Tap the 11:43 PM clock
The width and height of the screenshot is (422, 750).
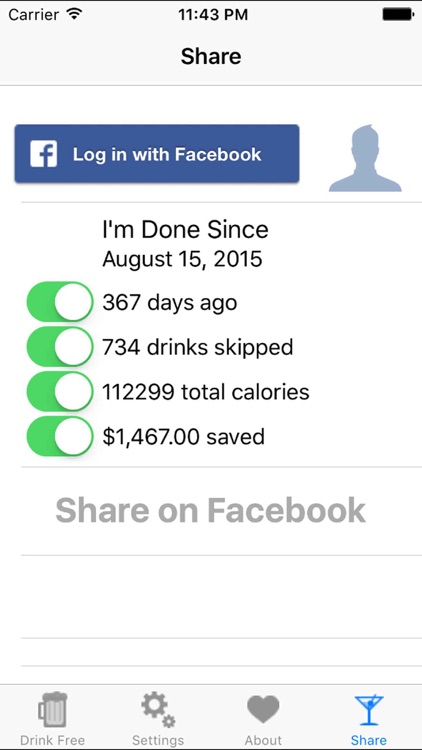[x=213, y=14]
